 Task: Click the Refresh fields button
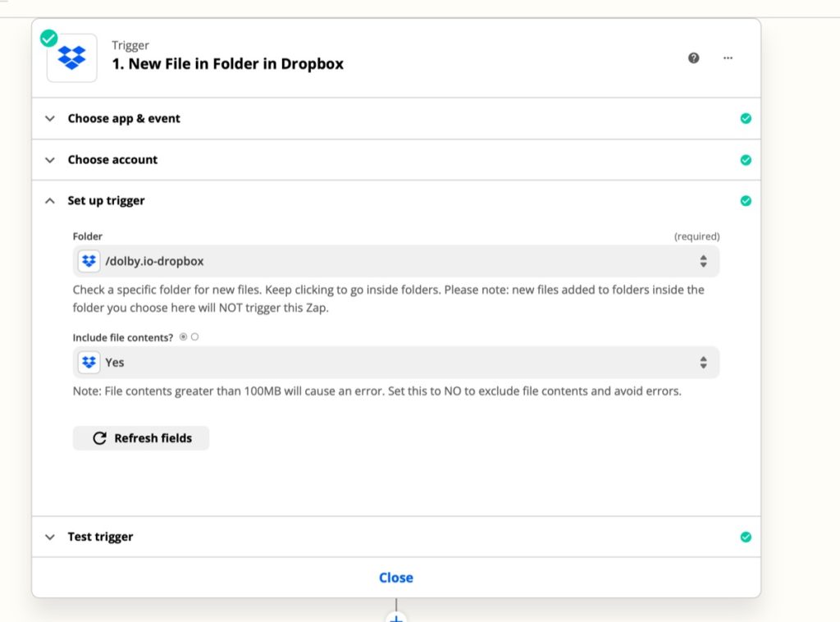tap(141, 438)
